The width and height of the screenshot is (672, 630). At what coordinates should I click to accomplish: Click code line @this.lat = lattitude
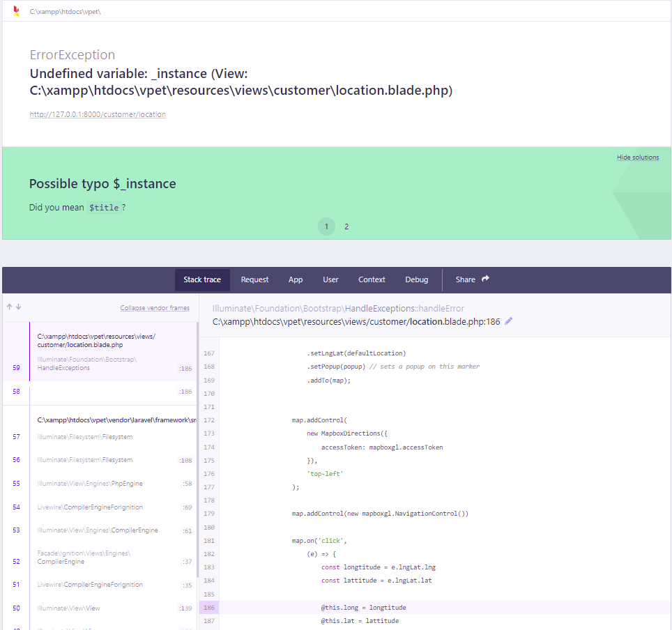[x=360, y=620]
